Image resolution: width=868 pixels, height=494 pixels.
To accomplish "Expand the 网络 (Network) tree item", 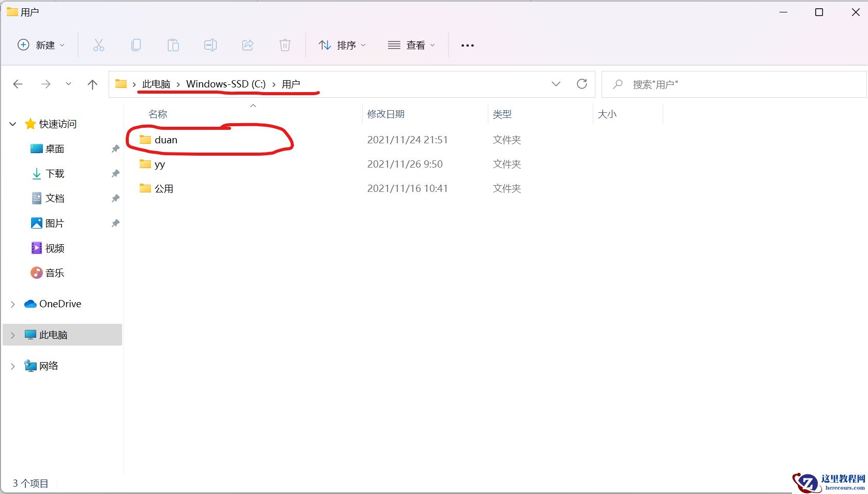I will pos(12,366).
